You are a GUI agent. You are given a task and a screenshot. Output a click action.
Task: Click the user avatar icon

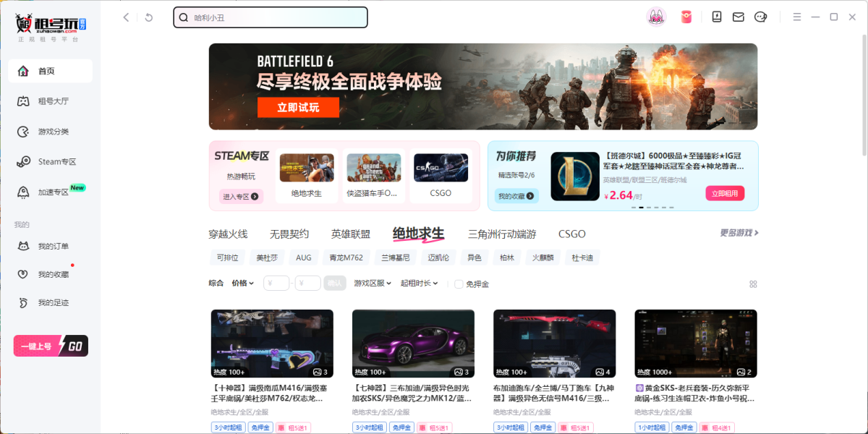(656, 17)
